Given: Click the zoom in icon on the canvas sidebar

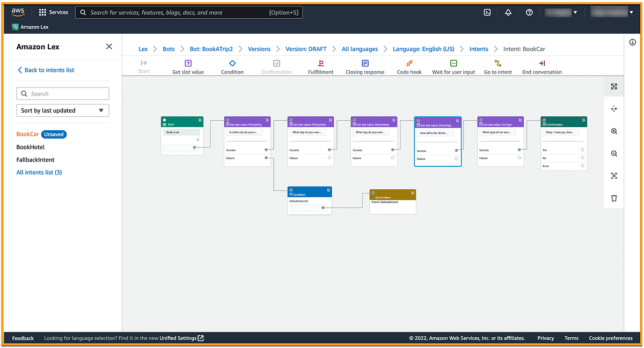Looking at the screenshot, I should pyautogui.click(x=614, y=131).
